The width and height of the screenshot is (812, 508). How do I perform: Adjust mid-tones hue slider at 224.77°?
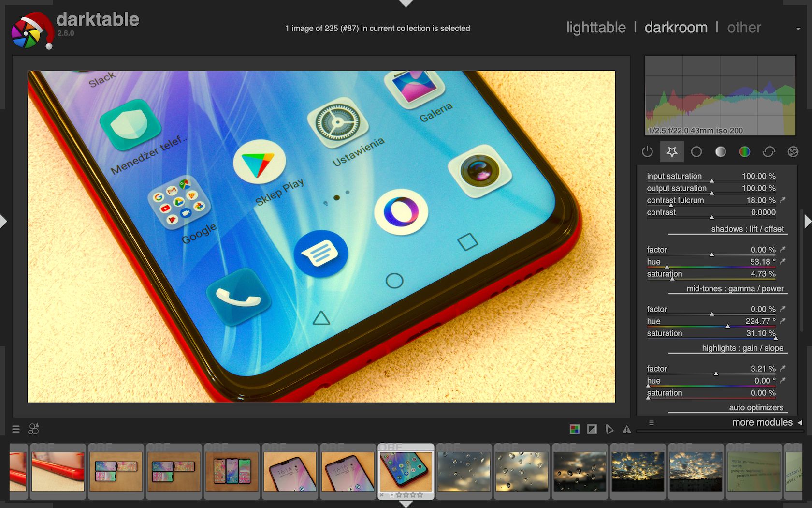coord(711,322)
